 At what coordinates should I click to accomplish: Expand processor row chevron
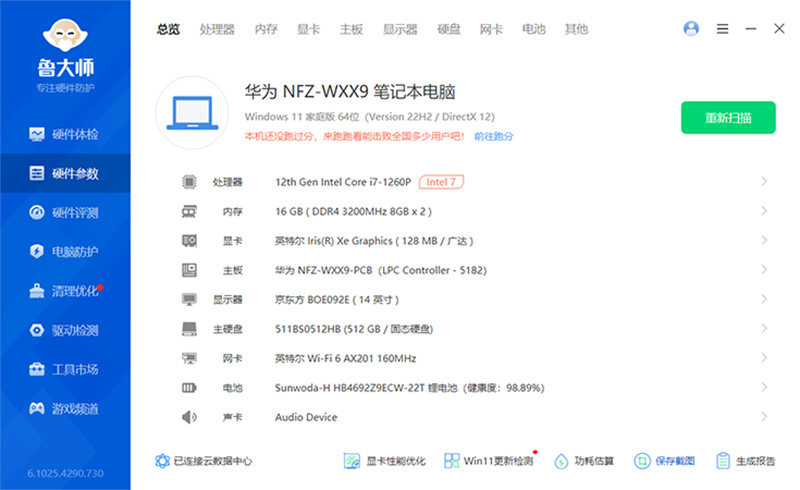click(x=764, y=181)
